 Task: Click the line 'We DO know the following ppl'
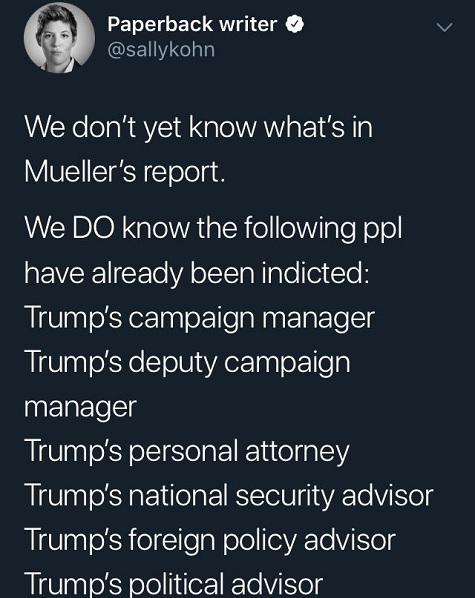(x=213, y=228)
